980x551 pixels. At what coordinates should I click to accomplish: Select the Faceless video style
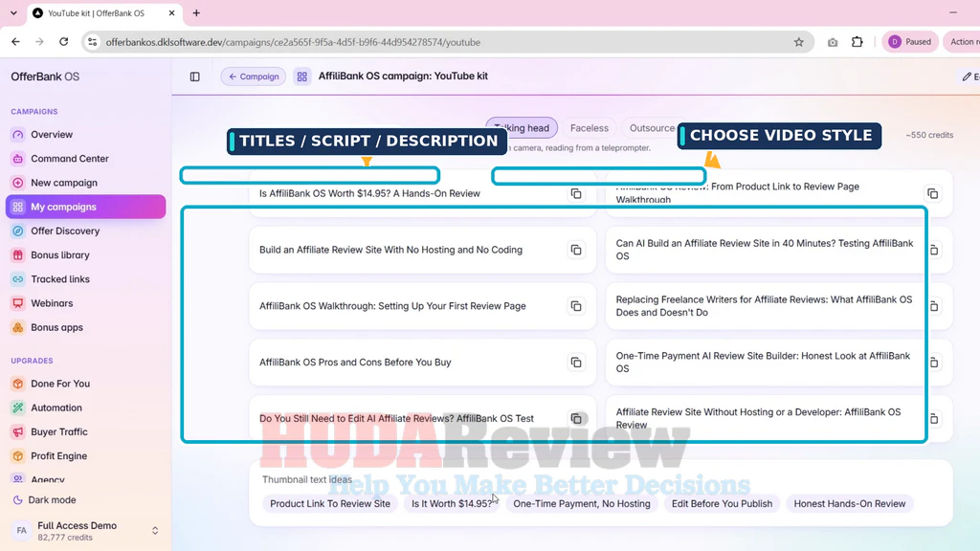[589, 128]
